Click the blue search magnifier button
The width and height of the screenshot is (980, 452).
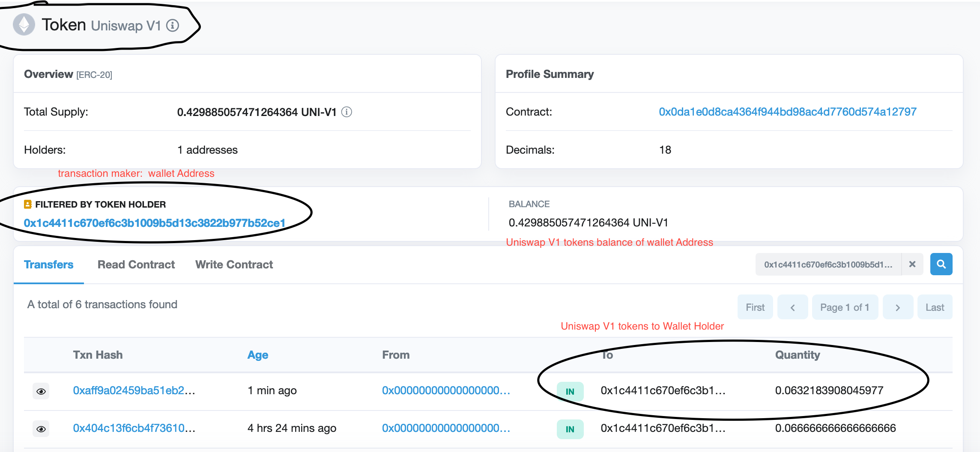941,264
